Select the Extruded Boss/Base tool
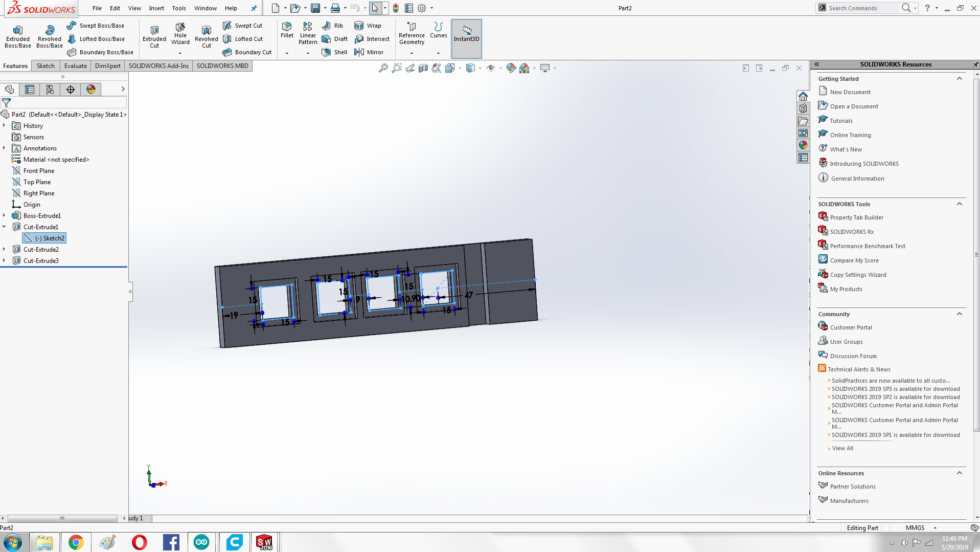 point(18,37)
